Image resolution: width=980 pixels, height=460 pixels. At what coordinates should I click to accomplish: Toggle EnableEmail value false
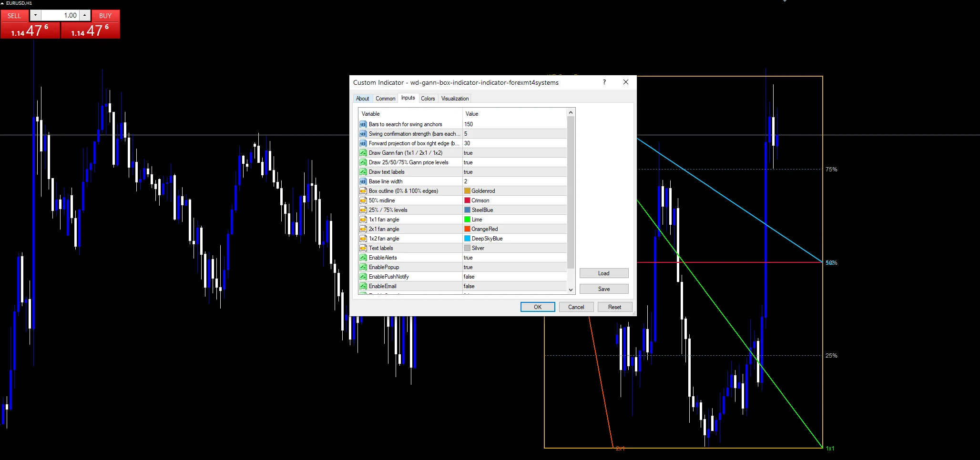515,286
